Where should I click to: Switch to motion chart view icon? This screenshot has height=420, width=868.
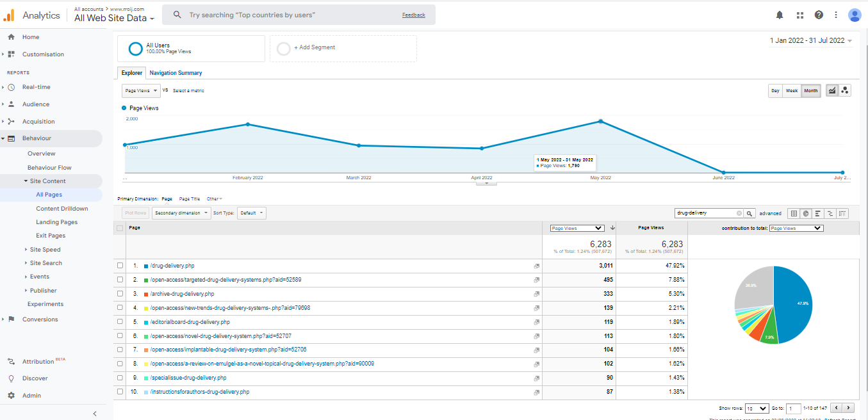tap(845, 91)
